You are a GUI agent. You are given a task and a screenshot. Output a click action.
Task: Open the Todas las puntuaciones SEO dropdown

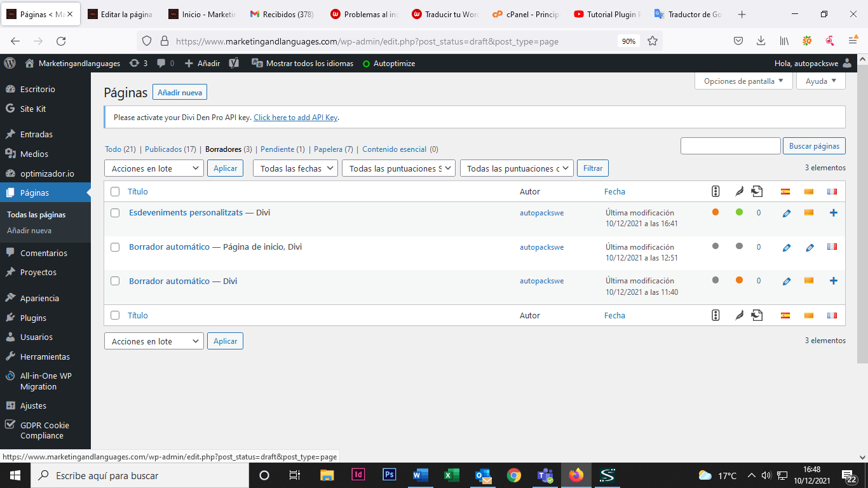click(399, 168)
